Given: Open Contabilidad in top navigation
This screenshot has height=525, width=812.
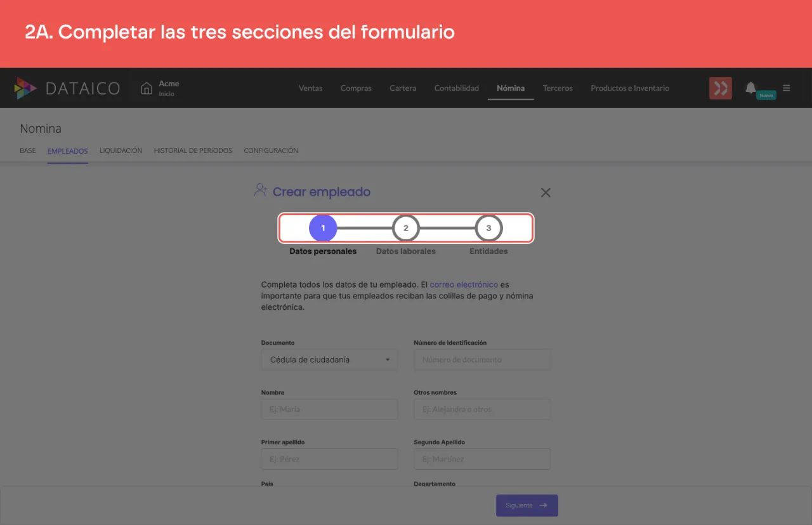Looking at the screenshot, I should [x=457, y=88].
